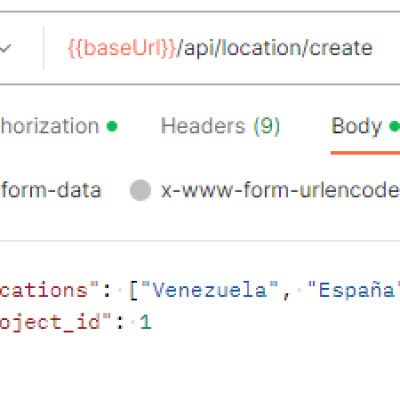Screen dimensions: 400x400
Task: Select the {{baseUrl}} variable in URL
Action: click(122, 48)
